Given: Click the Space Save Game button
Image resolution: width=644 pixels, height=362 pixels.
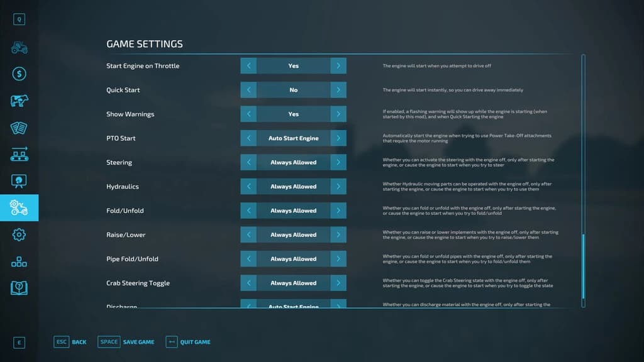Looking at the screenshot, I should [x=126, y=342].
